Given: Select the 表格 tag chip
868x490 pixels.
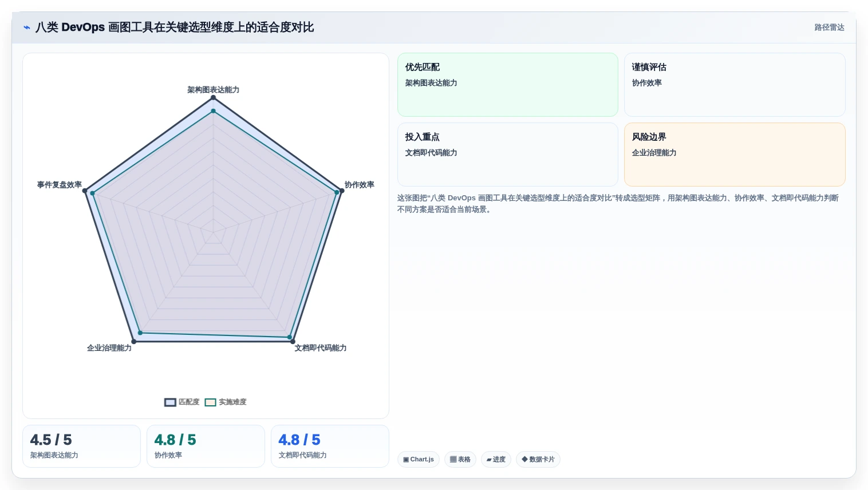Looking at the screenshot, I should tap(460, 459).
